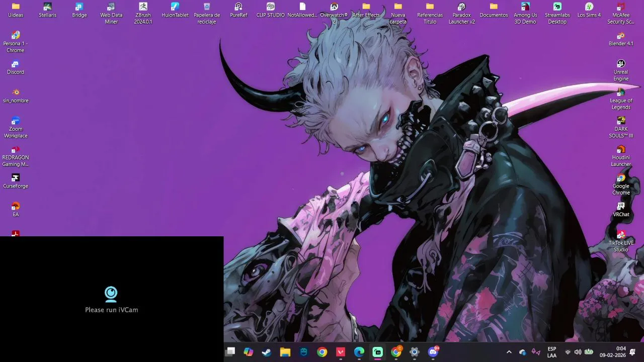Open Houdini Launcher shortcut

coord(621,156)
